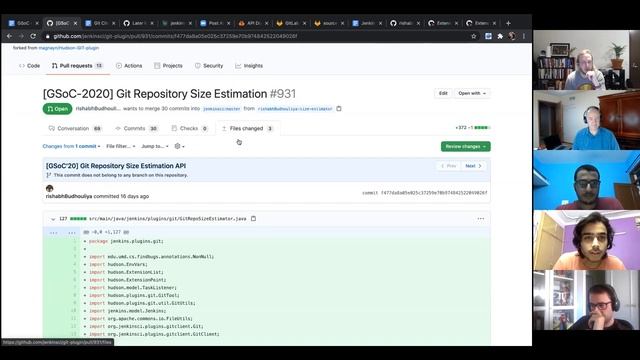Open the Pull requests tab

point(77,66)
